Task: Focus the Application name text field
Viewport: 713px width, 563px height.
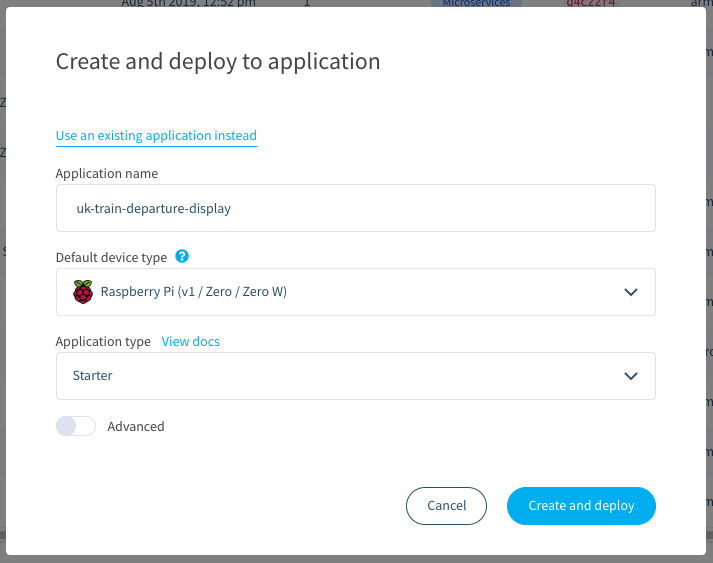Action: tap(355, 208)
